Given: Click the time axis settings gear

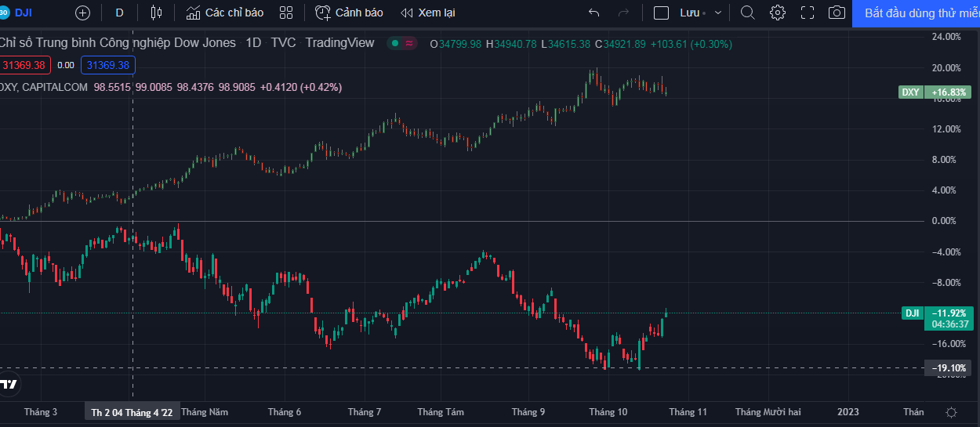Looking at the screenshot, I should (x=951, y=412).
